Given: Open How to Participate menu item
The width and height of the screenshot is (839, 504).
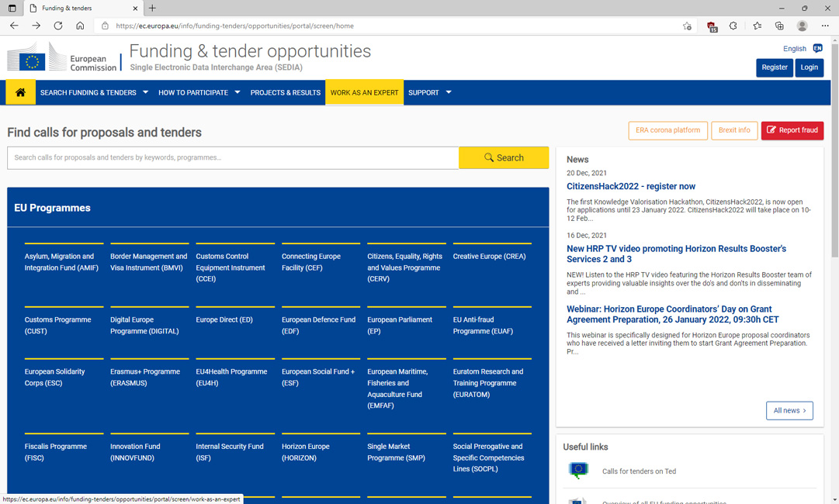Looking at the screenshot, I should [193, 92].
